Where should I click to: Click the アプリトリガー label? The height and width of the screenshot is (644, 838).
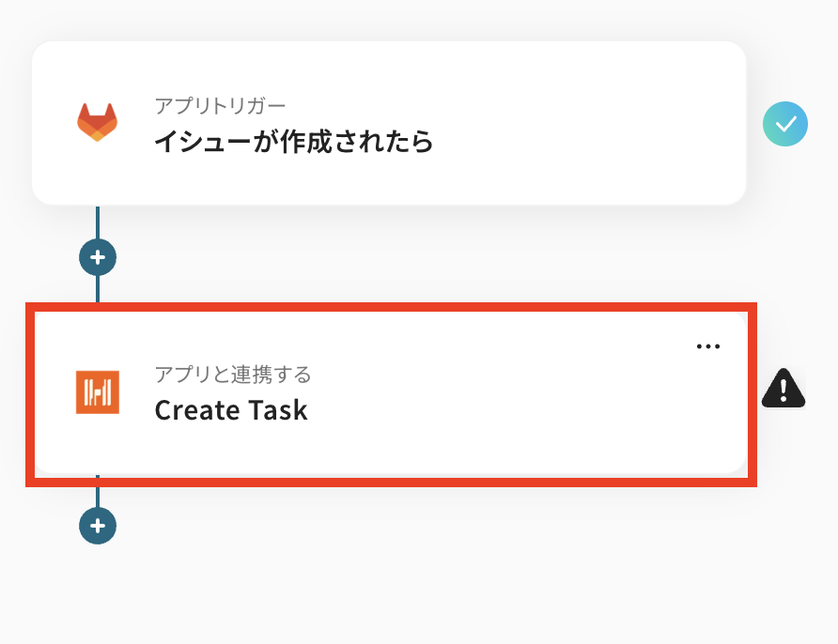(220, 105)
